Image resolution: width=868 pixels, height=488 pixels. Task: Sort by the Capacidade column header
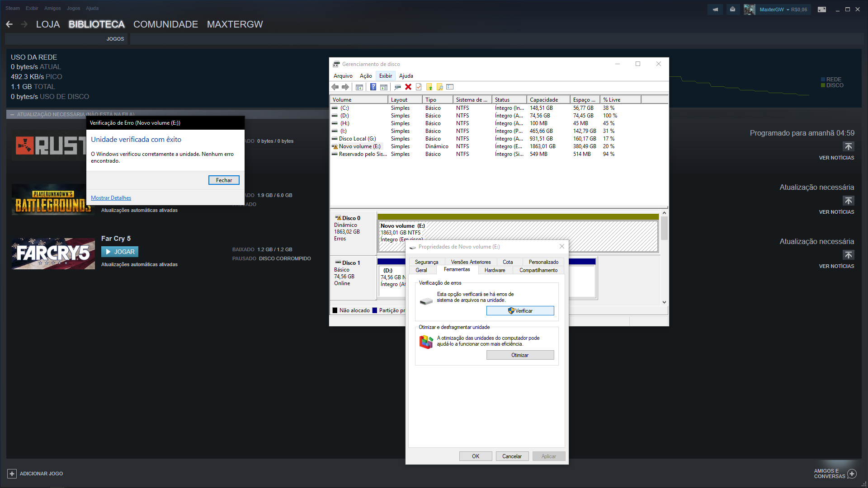(548, 100)
